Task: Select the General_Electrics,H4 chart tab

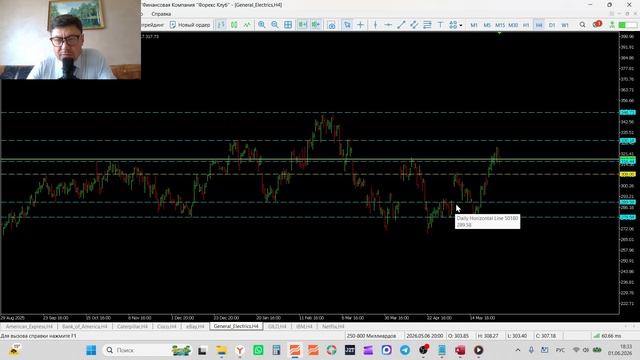Action: pos(236,327)
